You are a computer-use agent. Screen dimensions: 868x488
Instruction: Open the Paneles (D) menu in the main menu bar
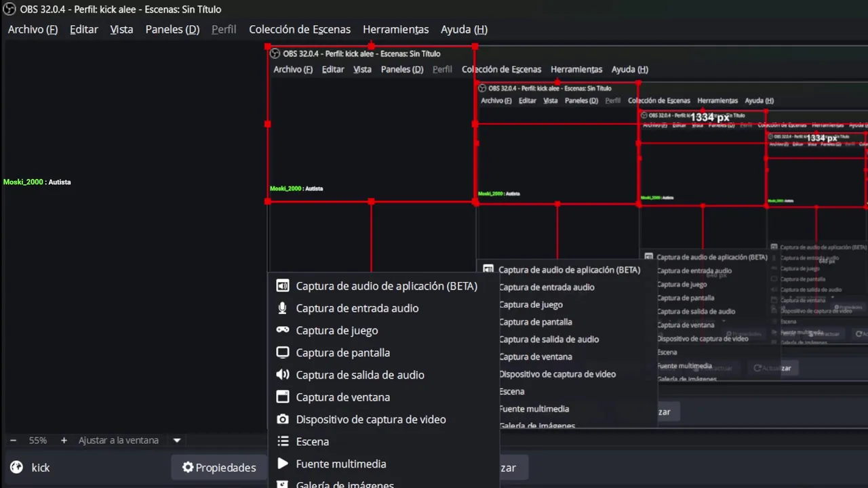(x=172, y=30)
